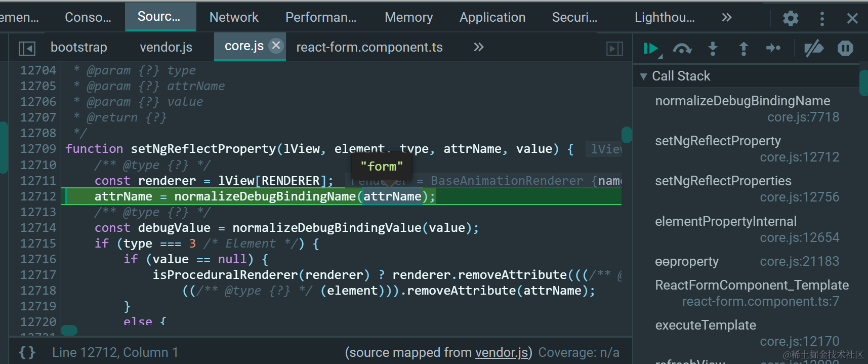This screenshot has height=364, width=868.
Task: Click the Step debugger button
Action: click(x=773, y=49)
